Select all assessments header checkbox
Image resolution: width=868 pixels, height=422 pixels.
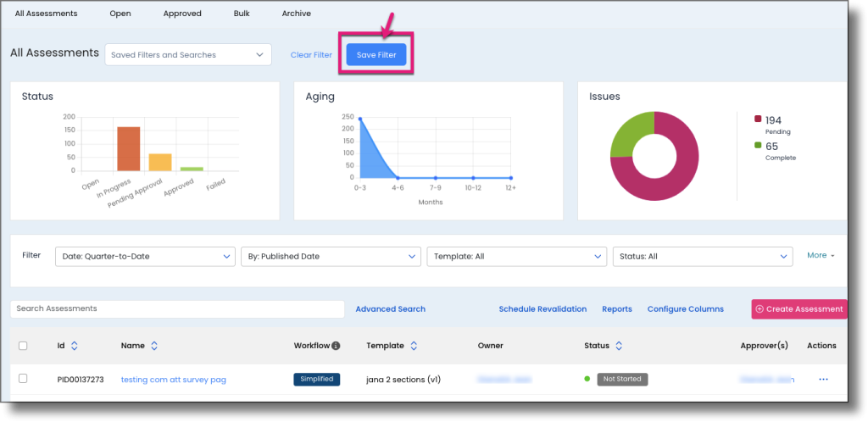[x=23, y=346]
